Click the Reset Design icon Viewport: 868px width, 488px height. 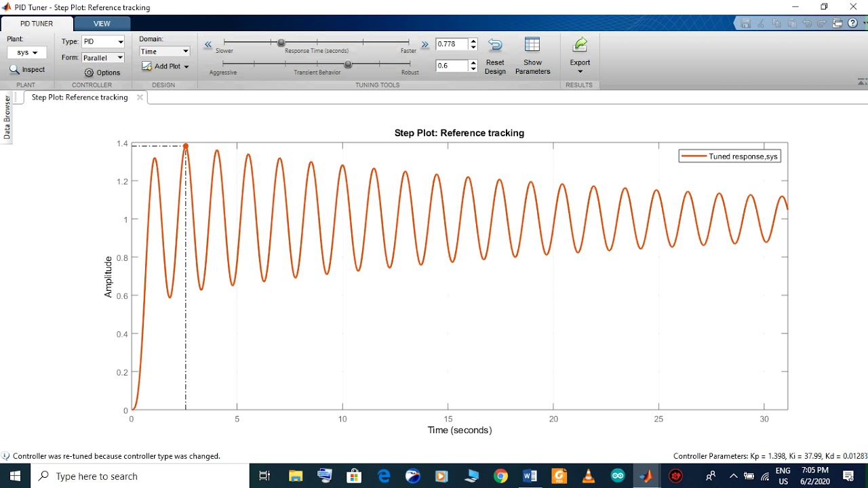point(495,45)
